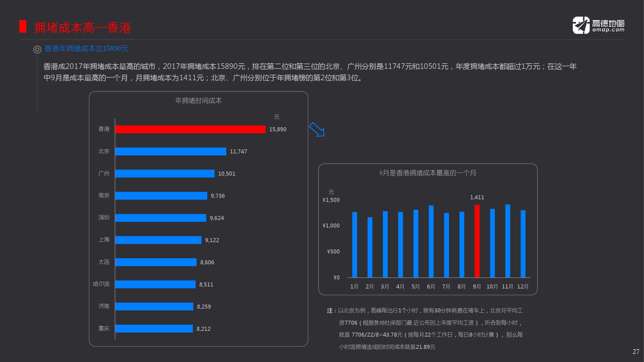Click the 9月是香港拥堵成本最高的一个月 chart title
Image resolution: width=644 pixels, height=362 pixels.
[428, 173]
